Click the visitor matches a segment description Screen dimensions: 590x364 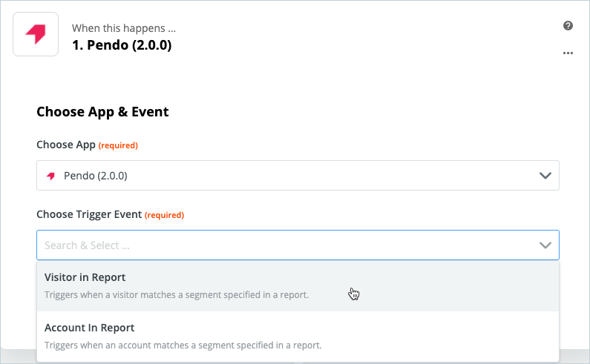coord(177,295)
